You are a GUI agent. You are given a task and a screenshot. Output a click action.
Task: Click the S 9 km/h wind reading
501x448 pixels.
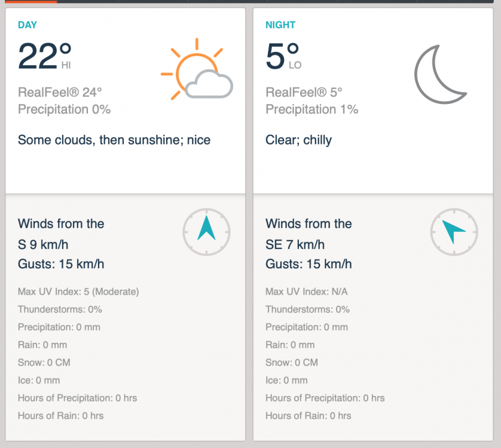47,244
